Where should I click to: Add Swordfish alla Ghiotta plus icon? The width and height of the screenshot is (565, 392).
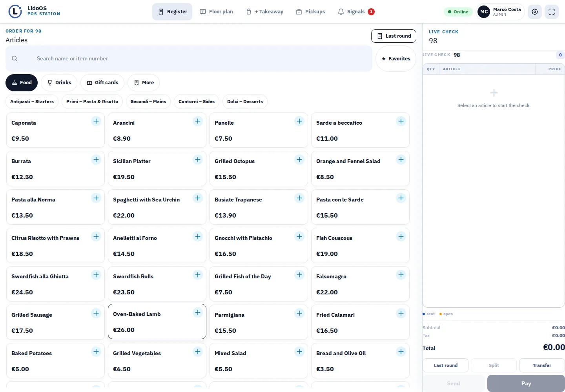96,275
